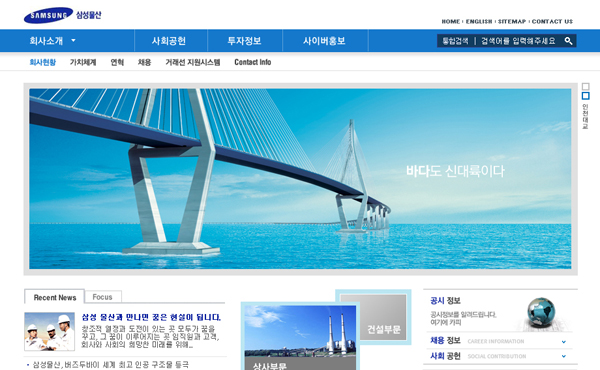Select the second banner indicator square

coord(585,96)
